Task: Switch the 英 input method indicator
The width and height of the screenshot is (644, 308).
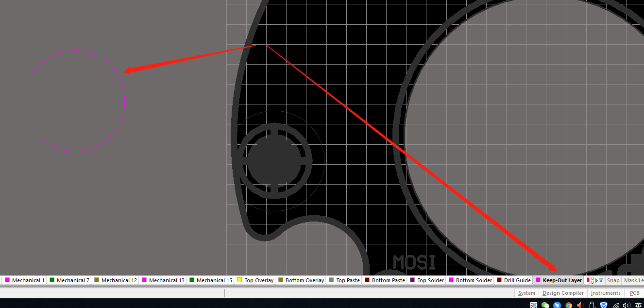Action: [x=638, y=305]
